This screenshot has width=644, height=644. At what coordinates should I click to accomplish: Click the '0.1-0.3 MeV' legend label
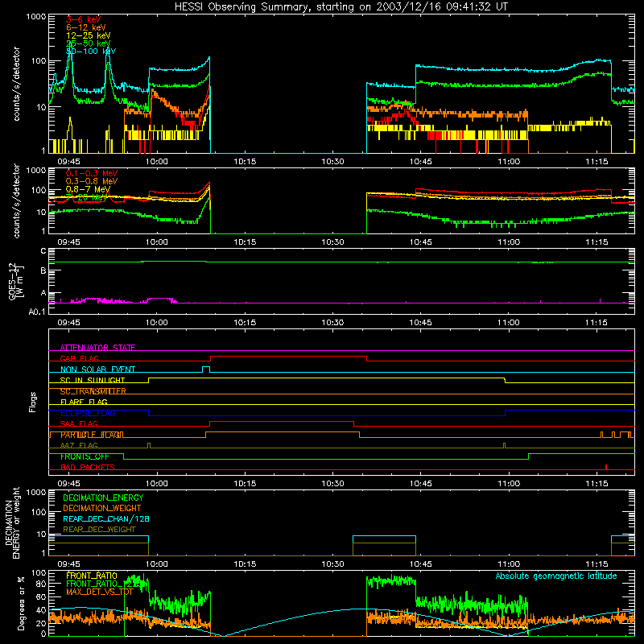pyautogui.click(x=92, y=173)
